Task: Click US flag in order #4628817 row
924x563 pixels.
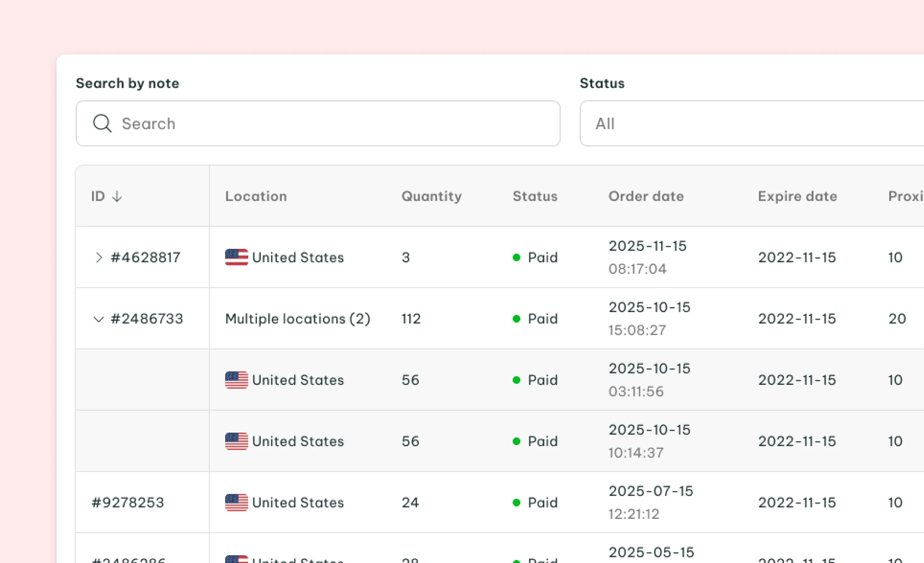Action: (236, 257)
